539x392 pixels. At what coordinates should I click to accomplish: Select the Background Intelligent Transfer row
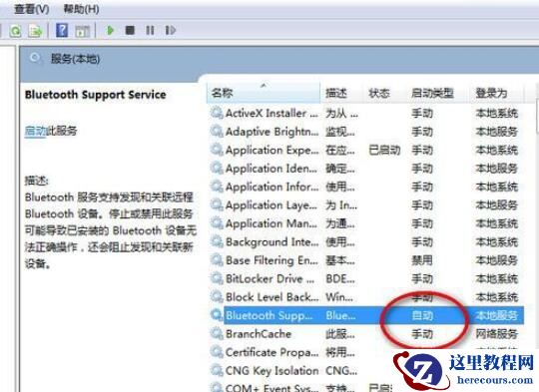pyautogui.click(x=366, y=241)
